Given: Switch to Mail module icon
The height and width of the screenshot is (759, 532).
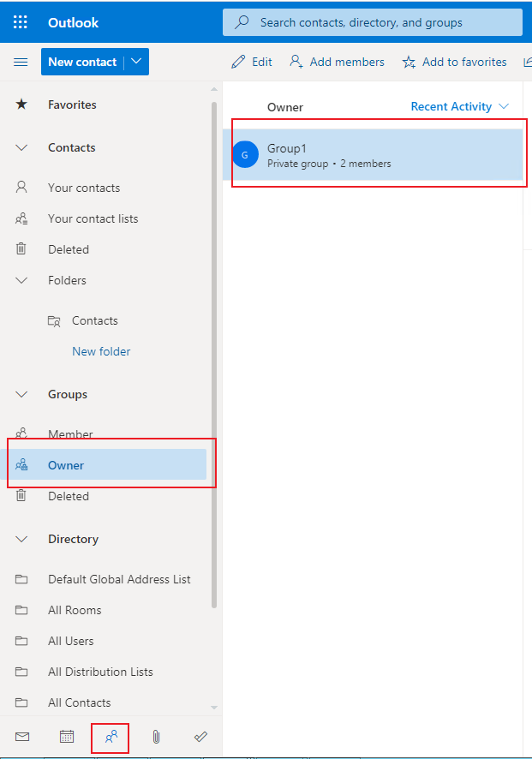Looking at the screenshot, I should [22, 737].
